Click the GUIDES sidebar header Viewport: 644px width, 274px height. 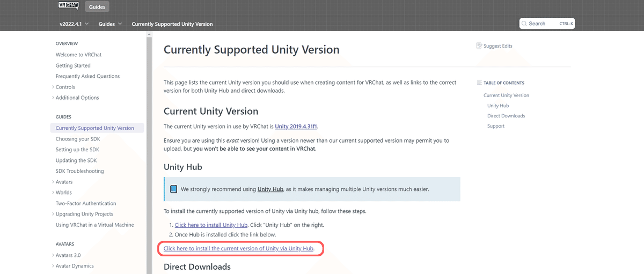click(x=63, y=117)
